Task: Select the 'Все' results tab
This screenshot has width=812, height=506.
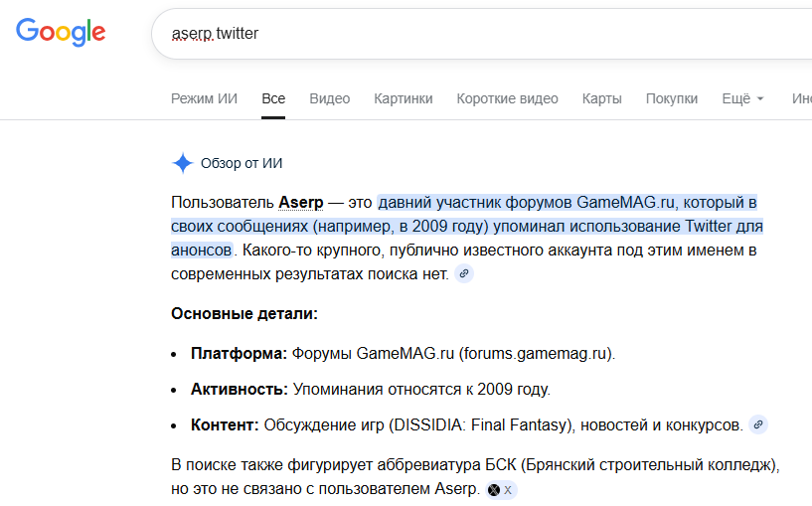Action: pos(273,98)
